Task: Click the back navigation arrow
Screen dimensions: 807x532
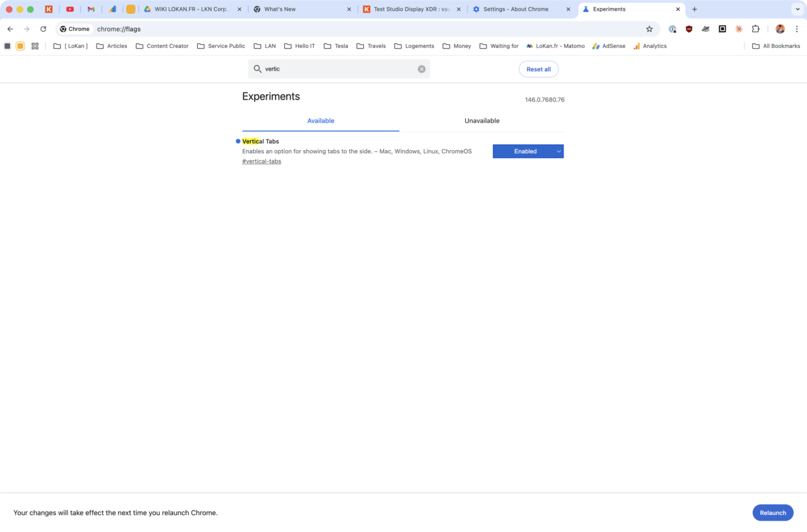Action: pos(9,29)
